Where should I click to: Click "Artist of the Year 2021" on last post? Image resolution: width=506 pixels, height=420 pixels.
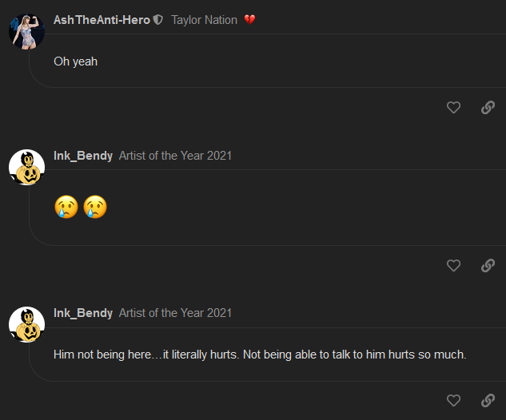(175, 313)
